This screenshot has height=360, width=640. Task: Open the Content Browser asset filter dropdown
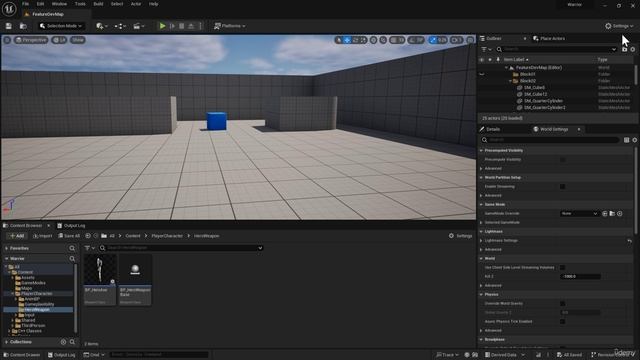click(x=89, y=248)
